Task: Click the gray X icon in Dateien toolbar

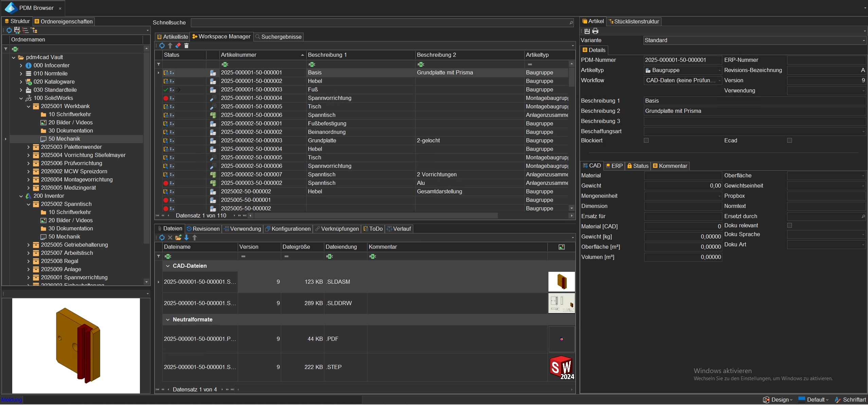Action: coord(170,237)
